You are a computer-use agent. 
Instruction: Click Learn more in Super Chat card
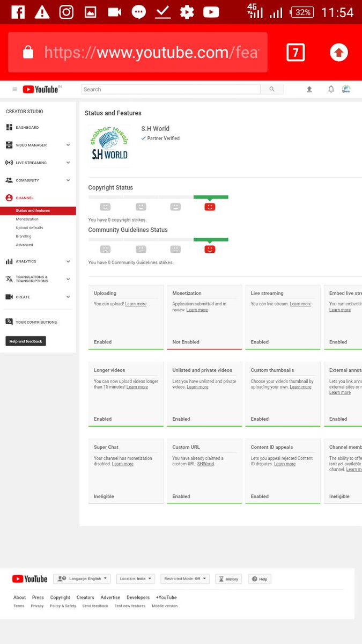point(123,464)
